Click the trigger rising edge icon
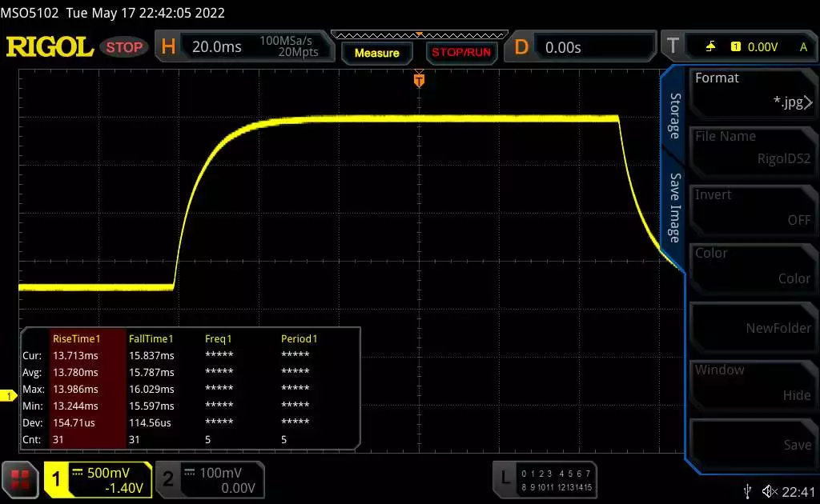820x504 pixels. click(x=710, y=46)
